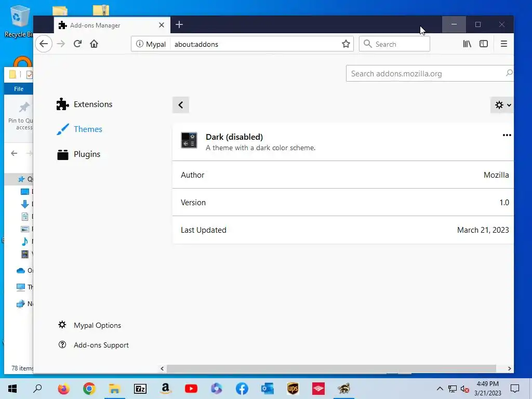Open the Dark theme more options menu

(507, 135)
